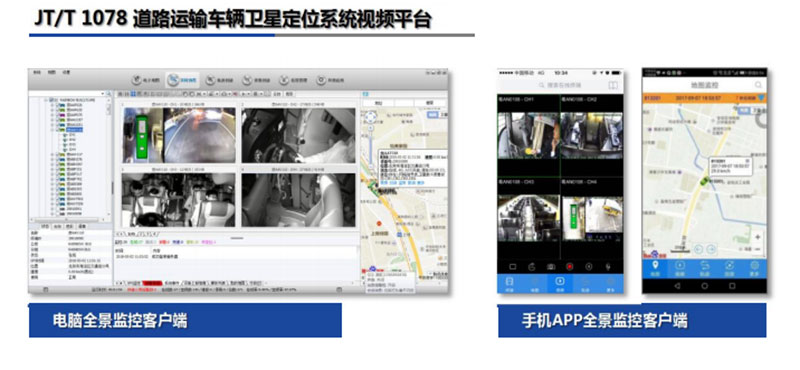800x370 pixels.
Task: Click the map pan compass control on desktop map
Action: pos(371,118)
